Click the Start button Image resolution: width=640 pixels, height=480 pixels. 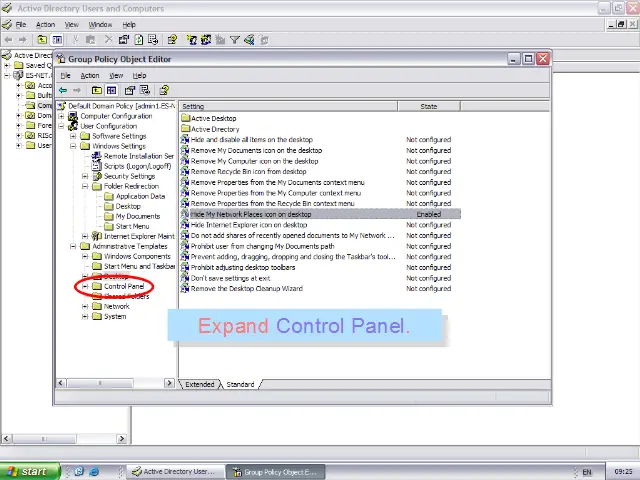click(x=29, y=471)
